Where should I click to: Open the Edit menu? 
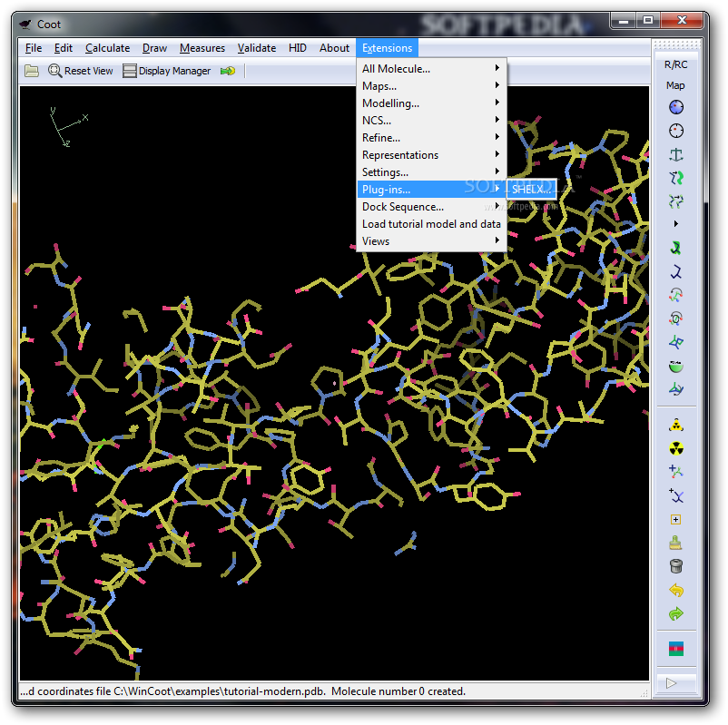pos(64,48)
